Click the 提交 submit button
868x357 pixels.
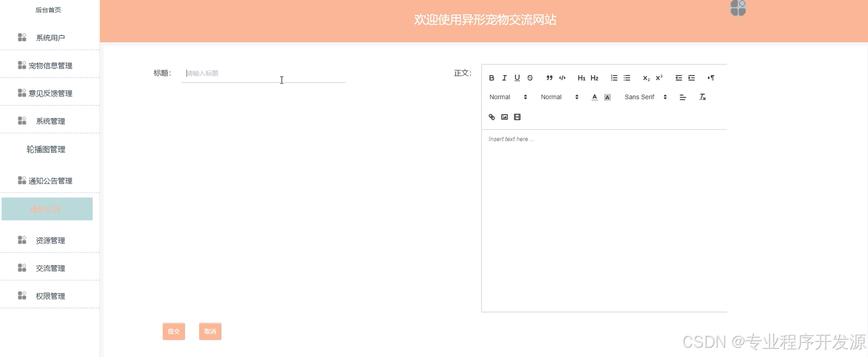tap(174, 331)
